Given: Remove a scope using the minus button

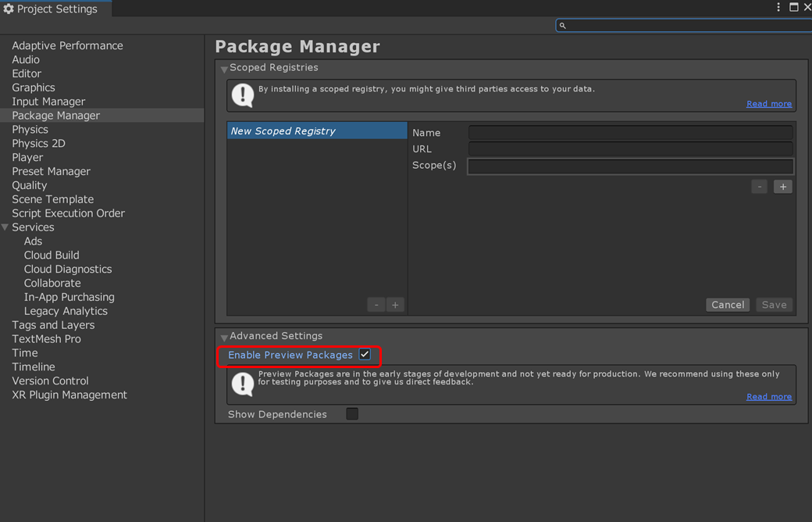Looking at the screenshot, I should coord(759,186).
